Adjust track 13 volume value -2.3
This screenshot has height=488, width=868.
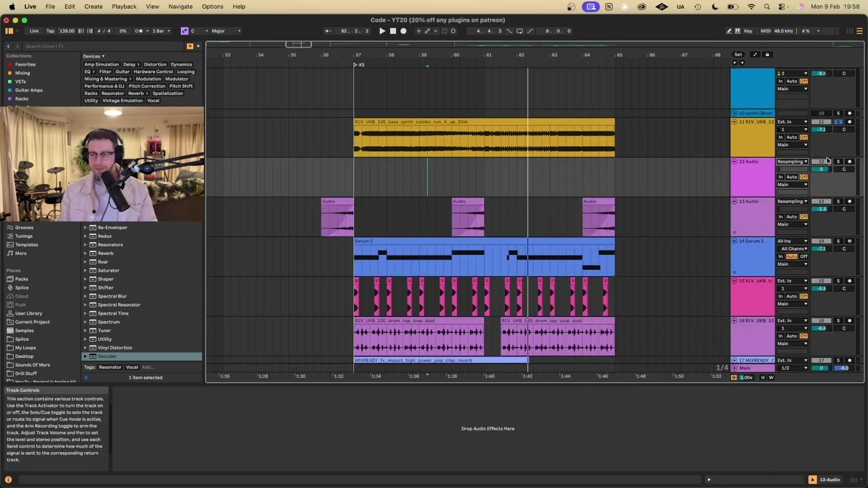coord(821,209)
